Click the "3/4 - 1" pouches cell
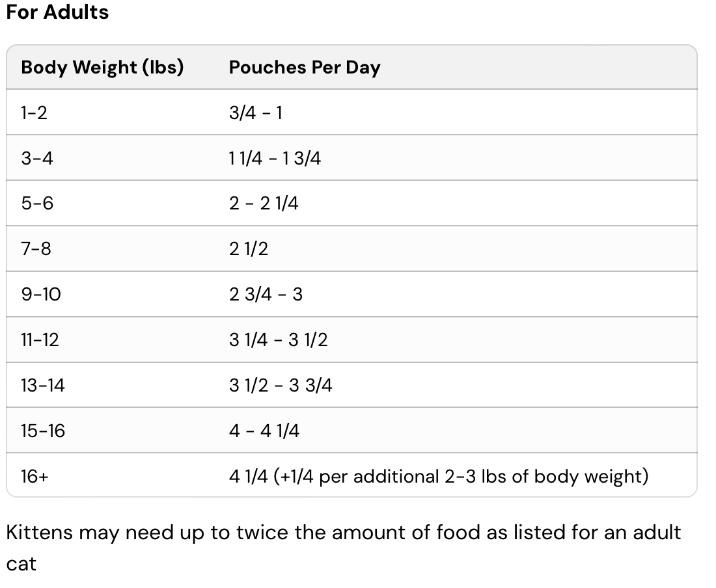 255,113
